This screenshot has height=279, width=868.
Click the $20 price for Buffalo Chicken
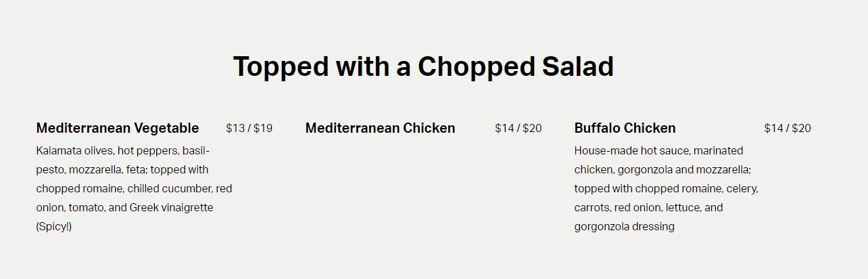click(x=801, y=128)
